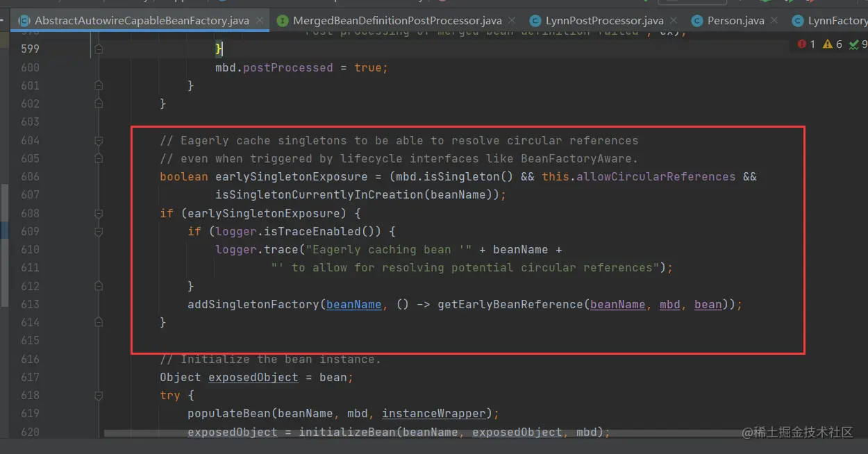Click 'BeanFactoryAware' in the comment

(576, 158)
